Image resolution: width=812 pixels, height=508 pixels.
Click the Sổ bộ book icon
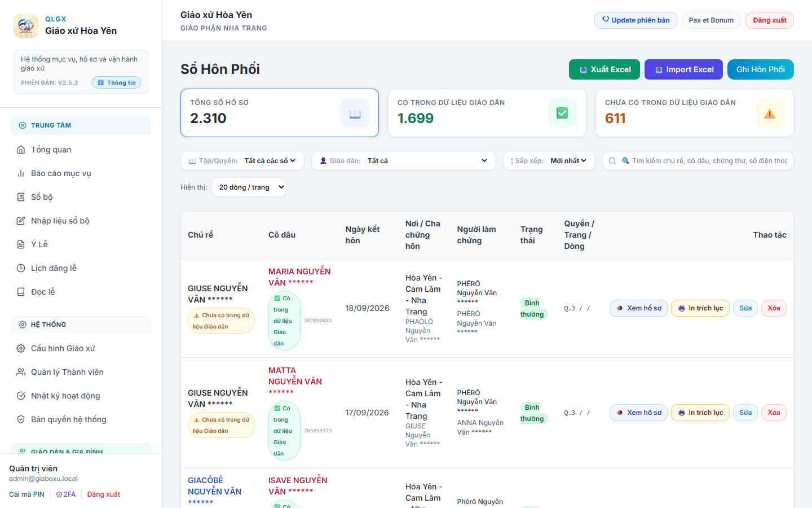(x=21, y=197)
